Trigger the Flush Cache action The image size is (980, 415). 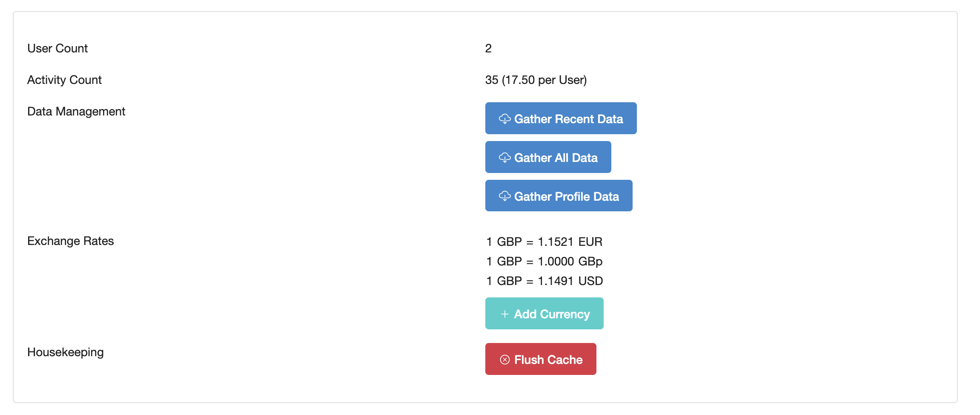pyautogui.click(x=541, y=360)
